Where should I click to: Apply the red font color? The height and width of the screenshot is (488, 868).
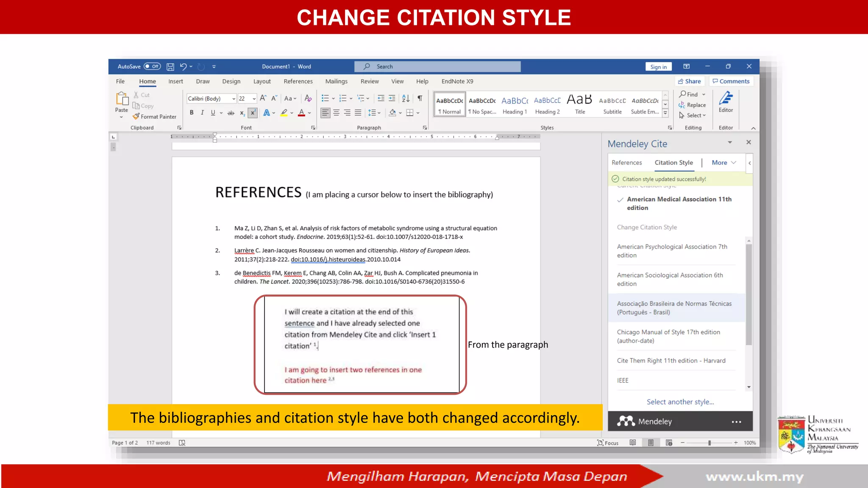coord(301,113)
